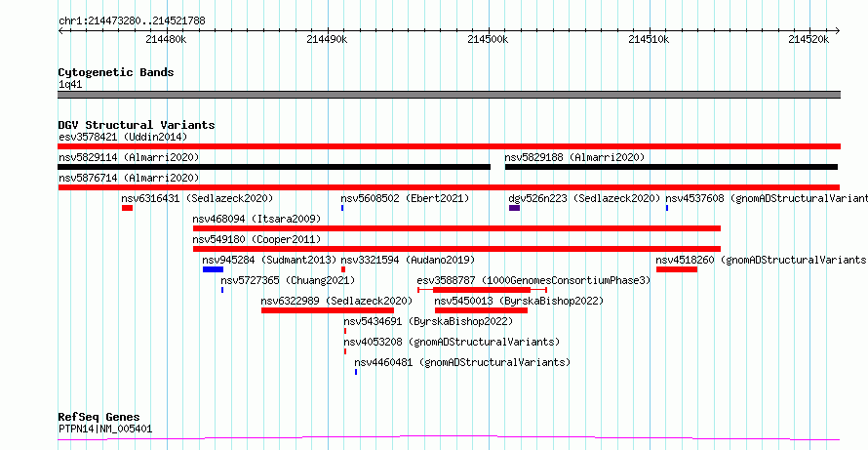Click the Cytogenetic Bands track title
The width and height of the screenshot is (868, 450).
pyautogui.click(x=116, y=72)
